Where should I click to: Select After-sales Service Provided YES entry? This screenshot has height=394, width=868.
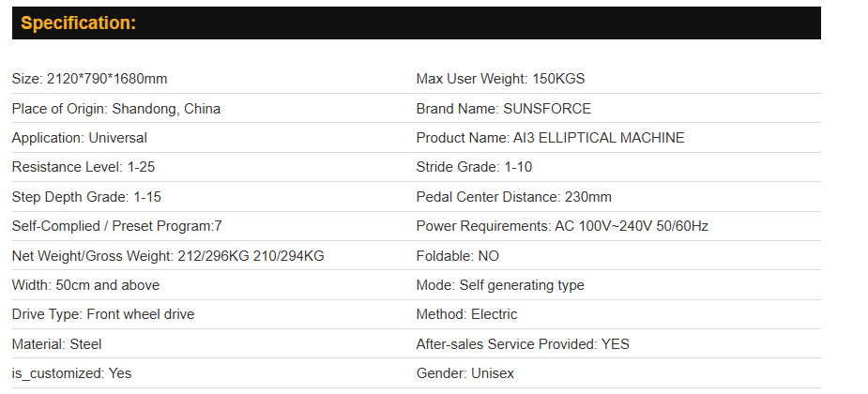(523, 344)
